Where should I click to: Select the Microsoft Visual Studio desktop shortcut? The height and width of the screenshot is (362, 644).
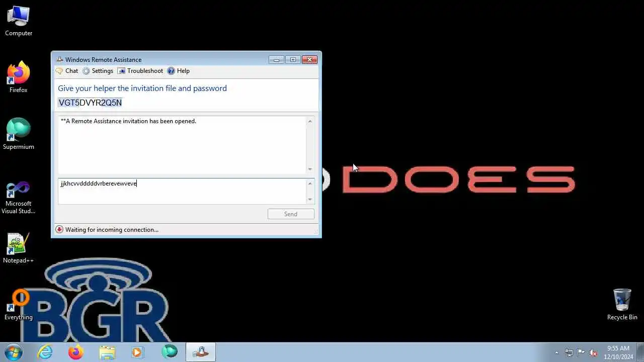point(19,198)
